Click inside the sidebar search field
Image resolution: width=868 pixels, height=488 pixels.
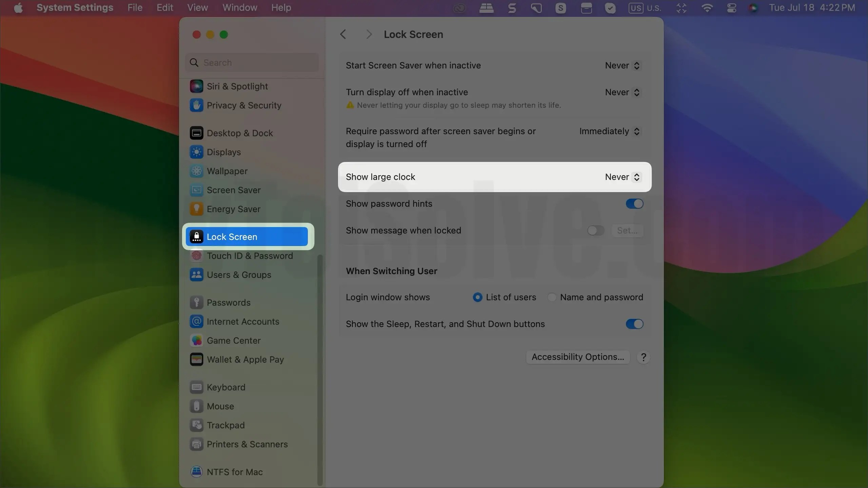(251, 62)
